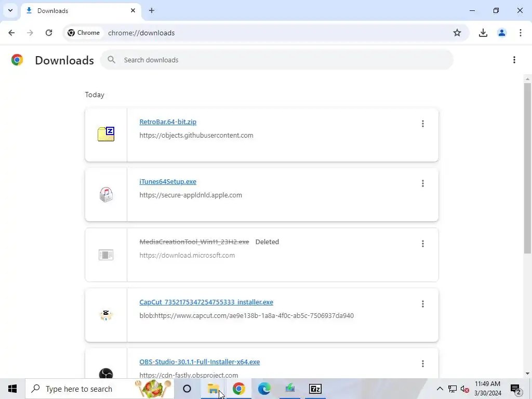Open the green app icon on taskbar
532x399 pixels.
290,389
